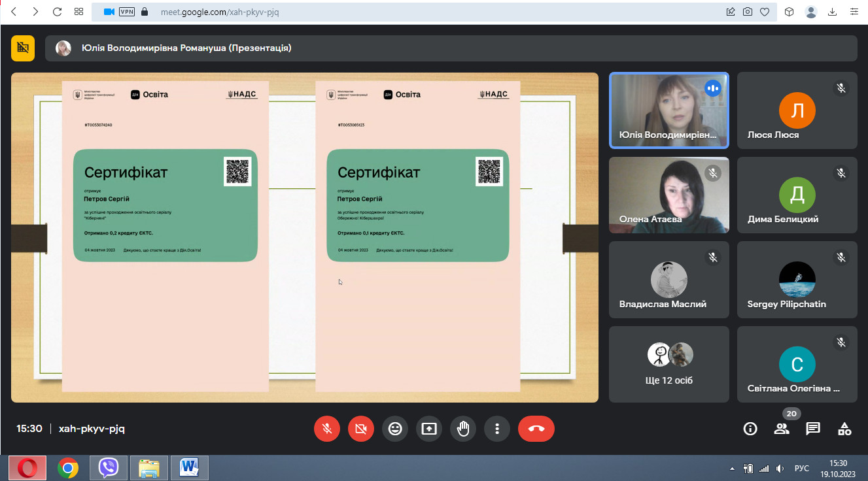Select Дима Белицкий participant tile
This screenshot has width=868, height=481.
(797, 195)
